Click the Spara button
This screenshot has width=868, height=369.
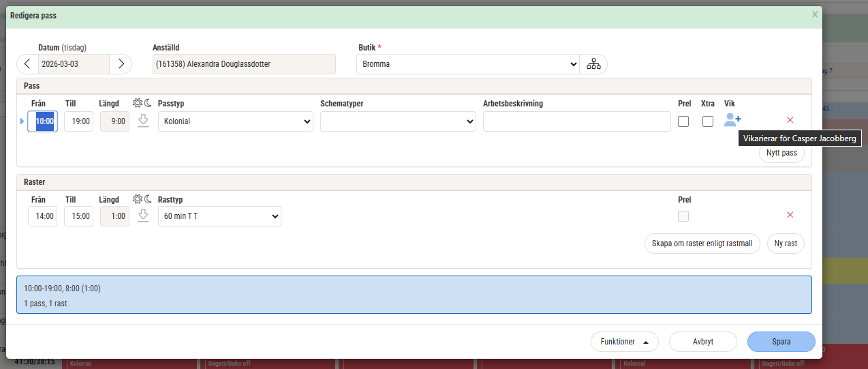pos(781,342)
